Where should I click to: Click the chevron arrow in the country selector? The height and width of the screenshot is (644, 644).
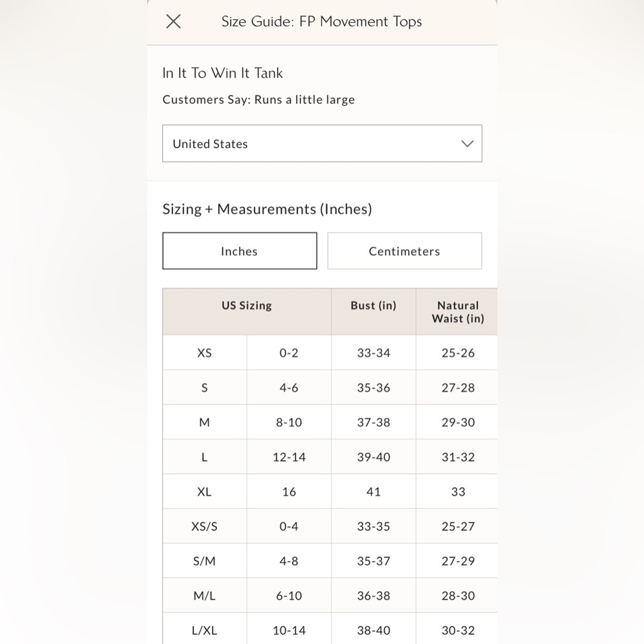(468, 144)
